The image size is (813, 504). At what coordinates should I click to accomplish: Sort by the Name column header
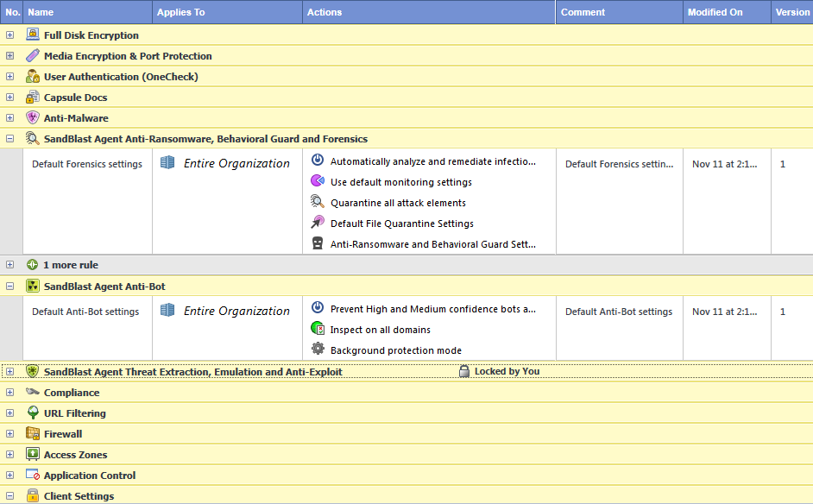pos(88,12)
